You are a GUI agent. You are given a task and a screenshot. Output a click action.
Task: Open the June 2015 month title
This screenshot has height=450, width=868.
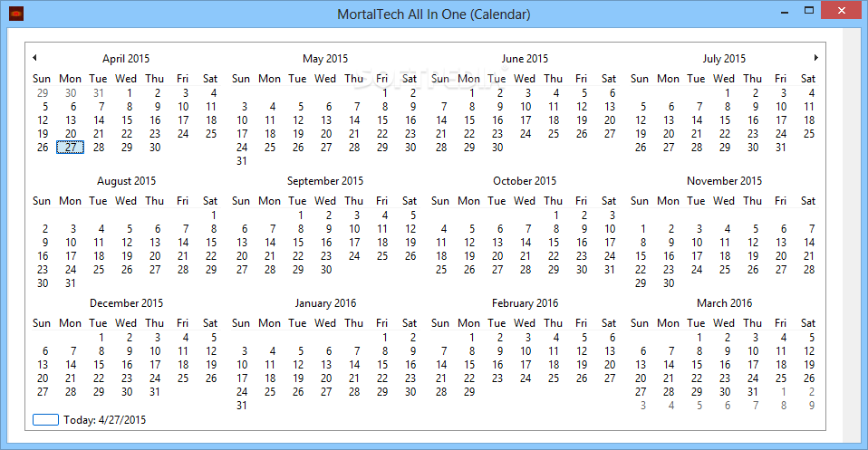pyautogui.click(x=525, y=59)
